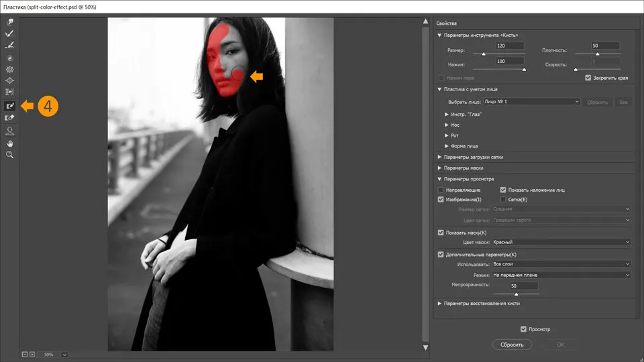This screenshot has height=362, width=644.
Task: Adjust the Плотность density slider
Action: pyautogui.click(x=598, y=54)
